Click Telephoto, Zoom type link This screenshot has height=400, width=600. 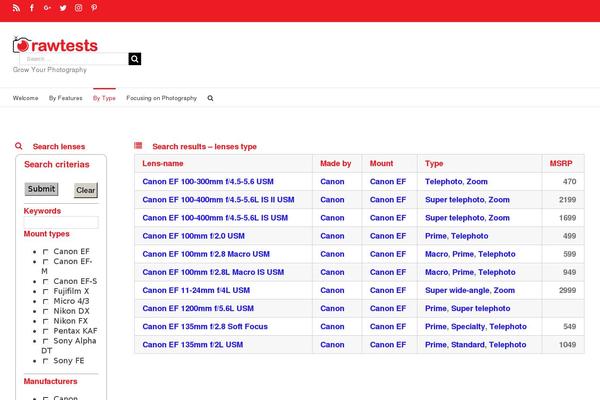click(x=456, y=181)
